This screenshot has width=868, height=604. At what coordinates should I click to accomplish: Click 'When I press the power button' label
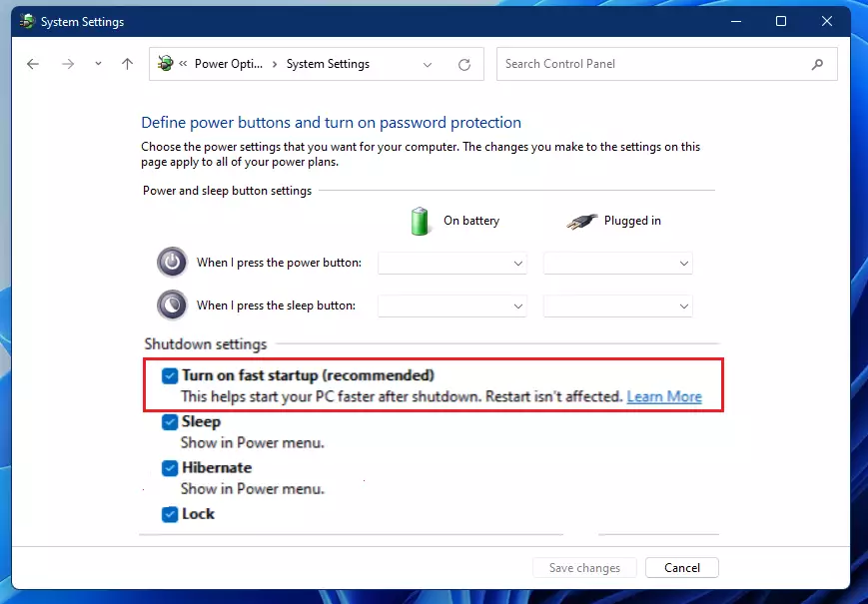point(279,263)
